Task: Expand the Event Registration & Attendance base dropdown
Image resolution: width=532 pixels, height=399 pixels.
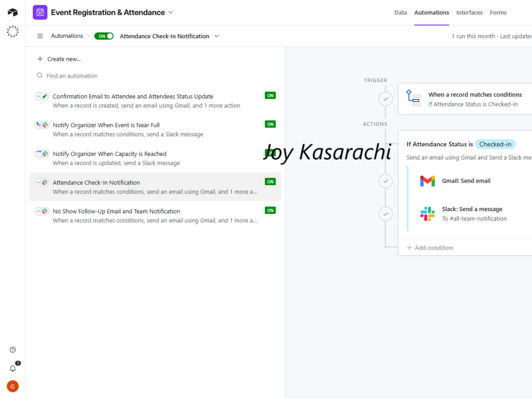Action: click(x=171, y=13)
